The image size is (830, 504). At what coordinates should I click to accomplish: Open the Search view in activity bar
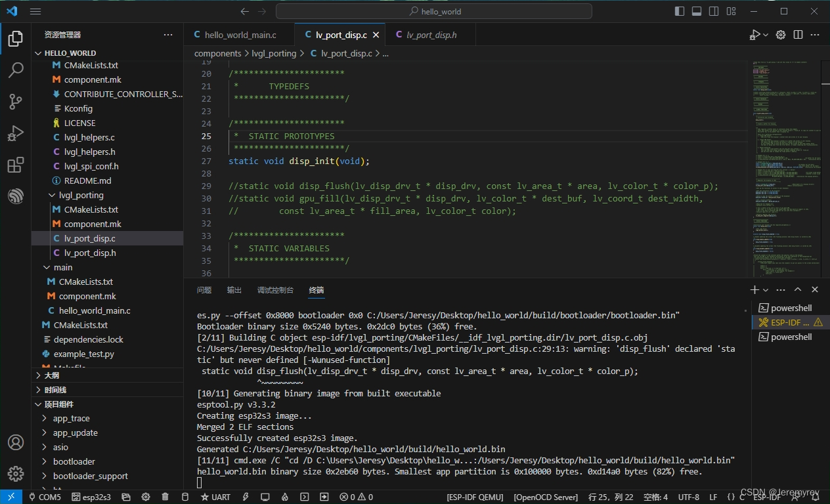16,70
